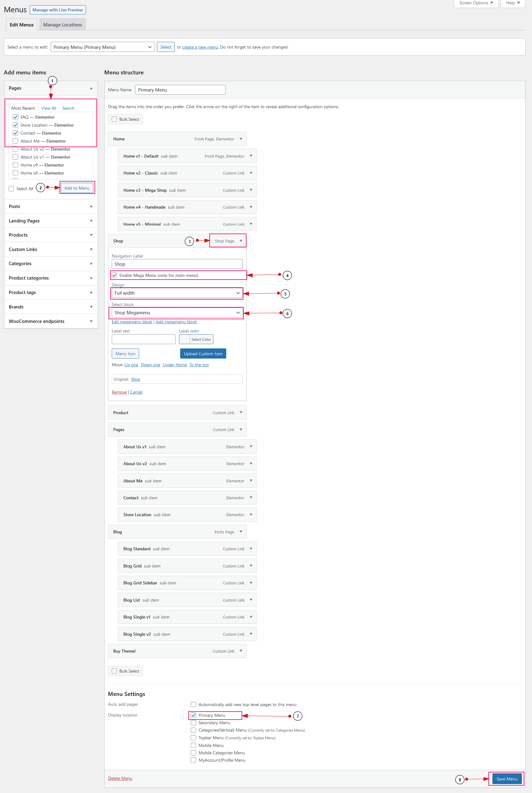Expand the Blog Grid sub item arrow
The height and width of the screenshot is (793, 532).
click(251, 566)
